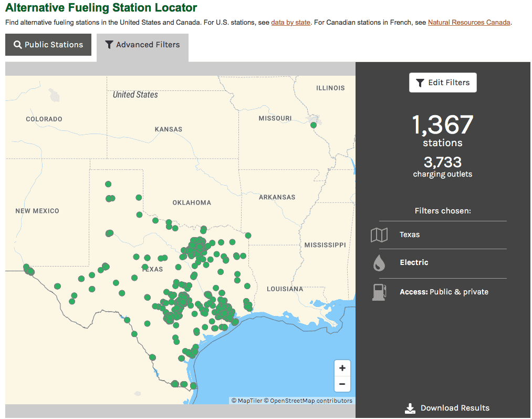Click the KANSAS label on the map
This screenshot has height=419, width=532.
coord(169,129)
